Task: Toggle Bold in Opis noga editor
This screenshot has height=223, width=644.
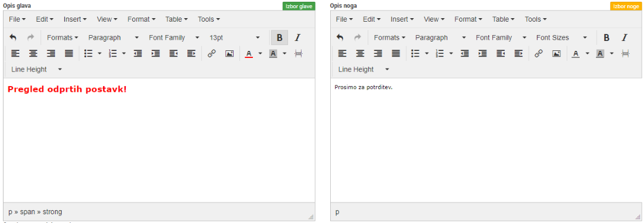Action: [606, 37]
